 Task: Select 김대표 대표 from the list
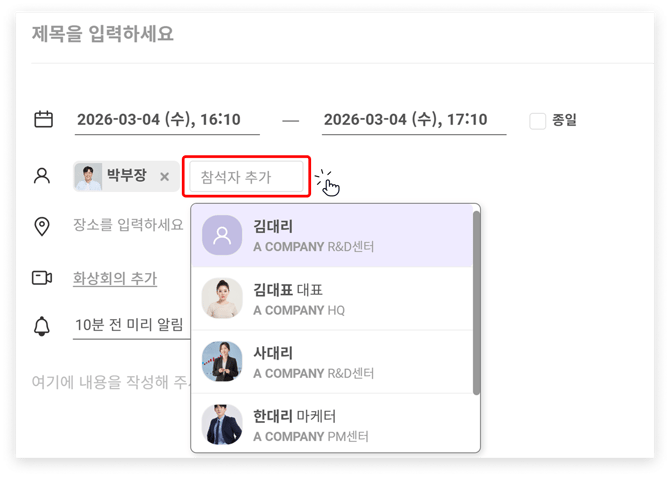340,299
